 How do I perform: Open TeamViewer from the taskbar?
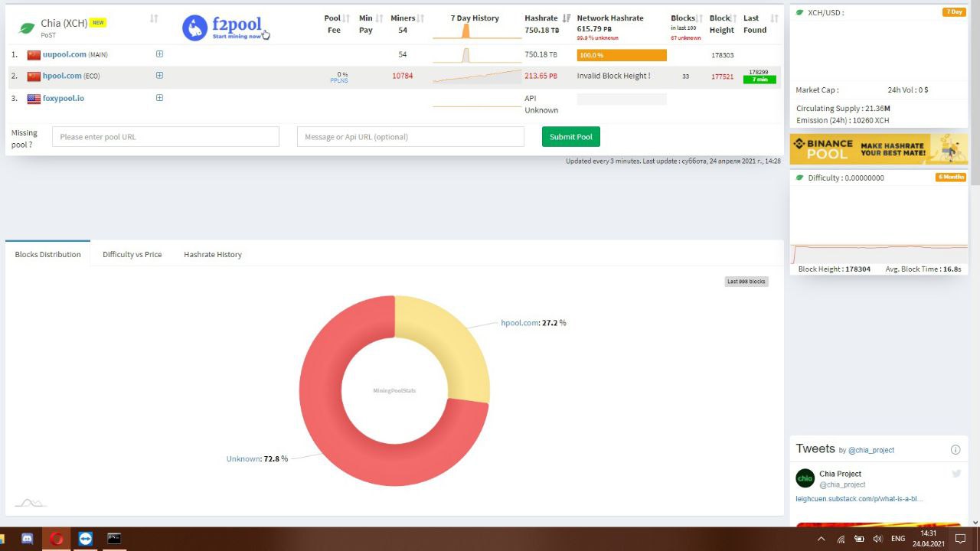point(85,539)
